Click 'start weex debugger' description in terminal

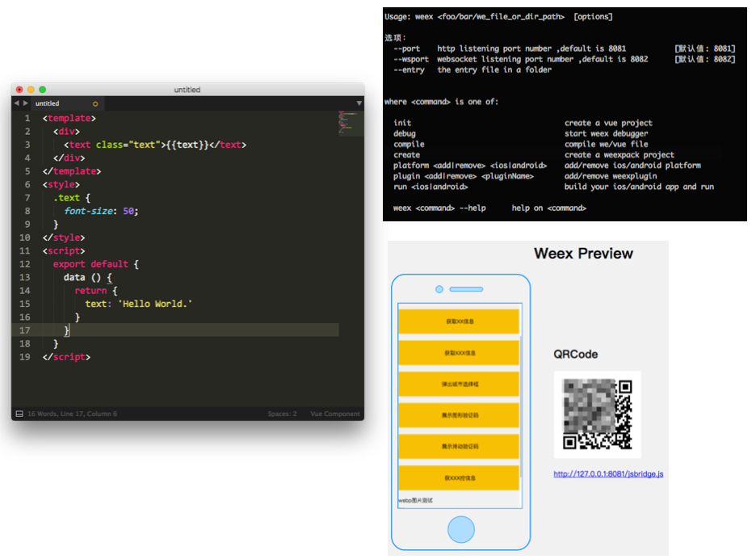pyautogui.click(x=606, y=133)
